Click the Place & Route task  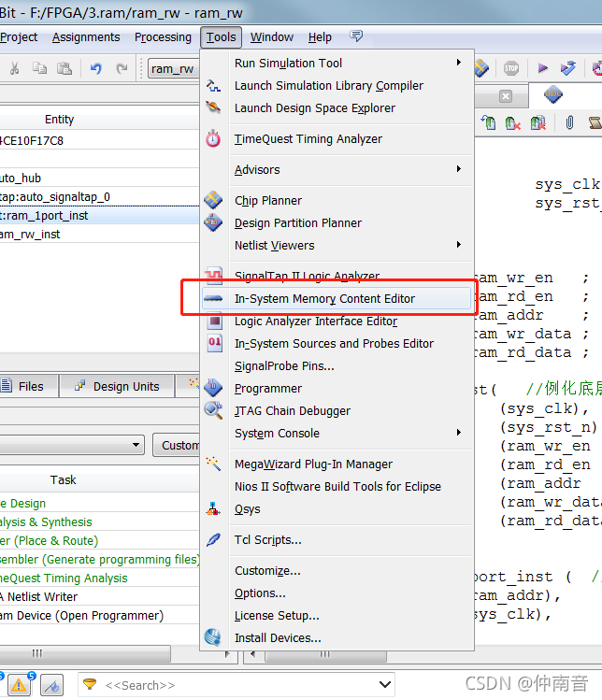pyautogui.click(x=50, y=540)
